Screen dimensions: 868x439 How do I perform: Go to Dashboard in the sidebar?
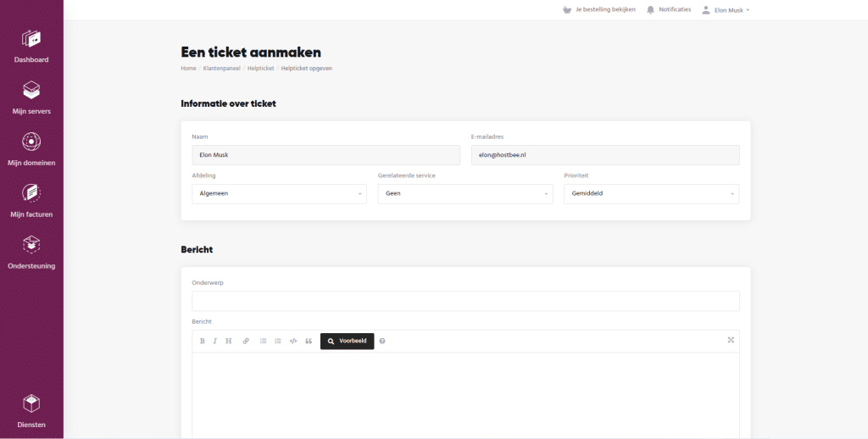click(x=31, y=47)
